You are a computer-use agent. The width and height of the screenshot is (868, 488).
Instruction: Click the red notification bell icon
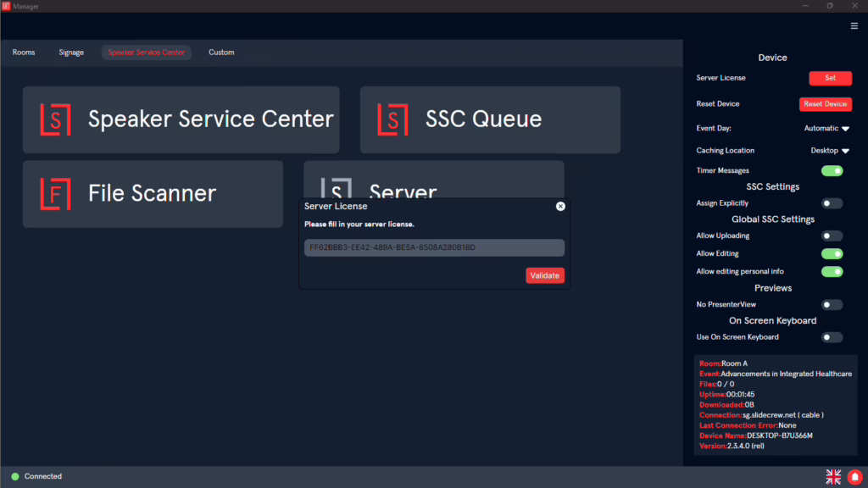tap(855, 476)
